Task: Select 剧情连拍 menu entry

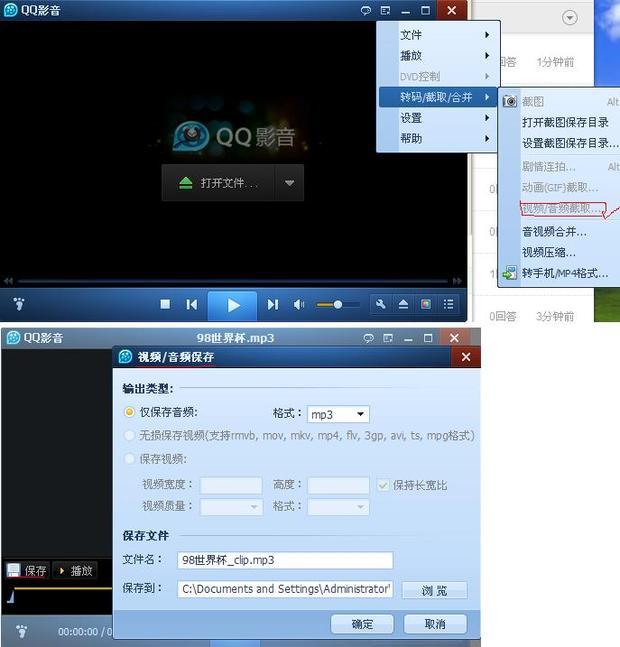Action: (549, 167)
